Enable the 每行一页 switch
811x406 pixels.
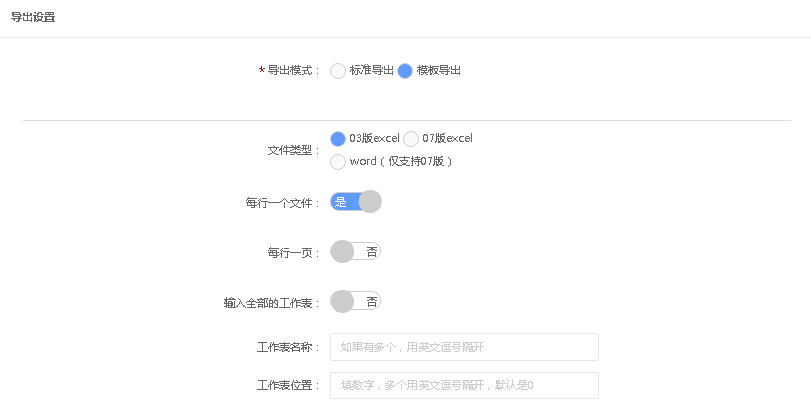pos(356,252)
